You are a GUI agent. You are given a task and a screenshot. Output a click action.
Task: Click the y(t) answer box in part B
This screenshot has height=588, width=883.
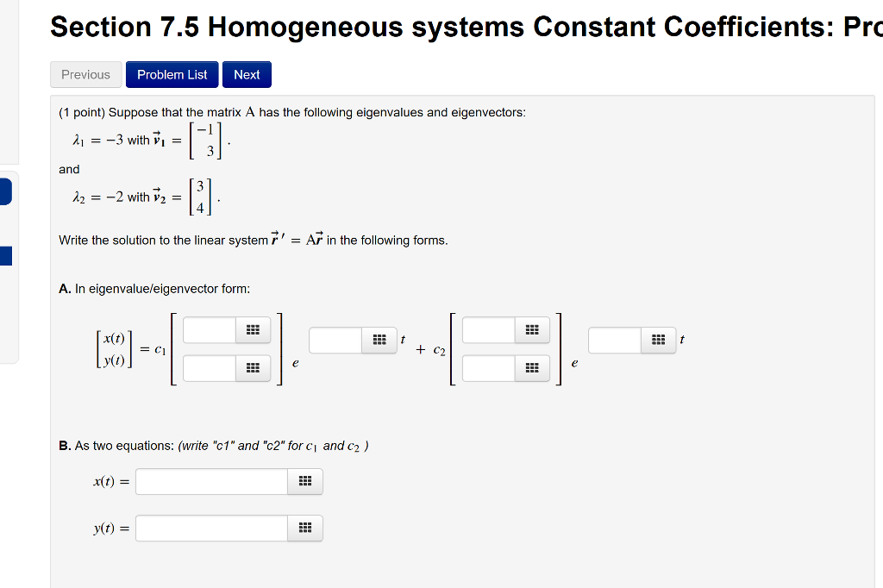click(x=211, y=528)
